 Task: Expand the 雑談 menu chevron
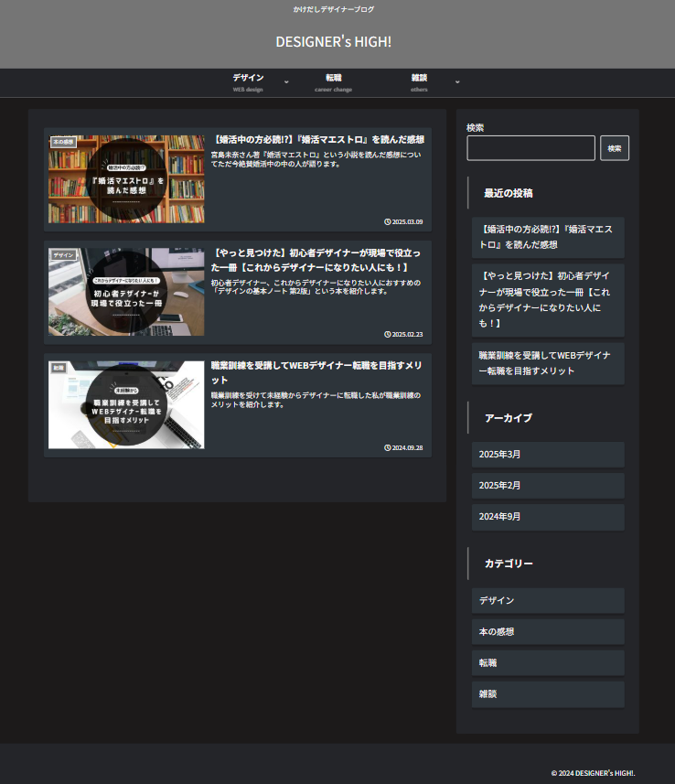(x=457, y=82)
